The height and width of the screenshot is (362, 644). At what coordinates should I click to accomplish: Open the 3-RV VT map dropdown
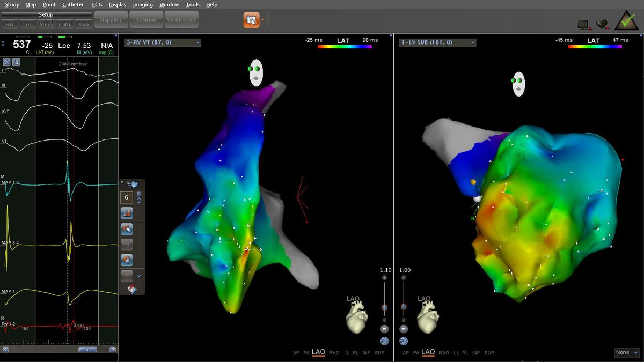pyautogui.click(x=162, y=42)
